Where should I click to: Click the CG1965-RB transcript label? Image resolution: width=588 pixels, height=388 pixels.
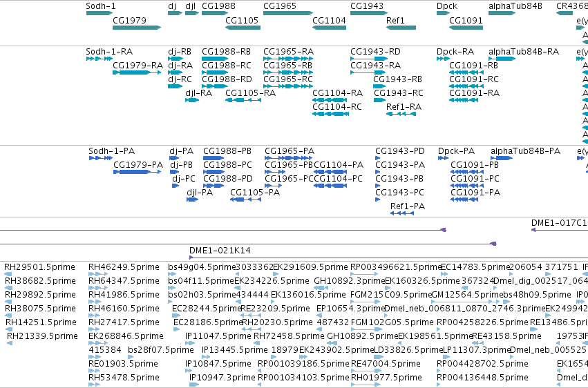coord(287,65)
